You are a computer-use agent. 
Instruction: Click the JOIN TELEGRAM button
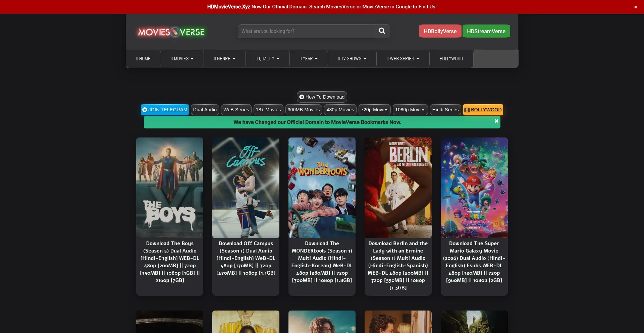point(165,110)
